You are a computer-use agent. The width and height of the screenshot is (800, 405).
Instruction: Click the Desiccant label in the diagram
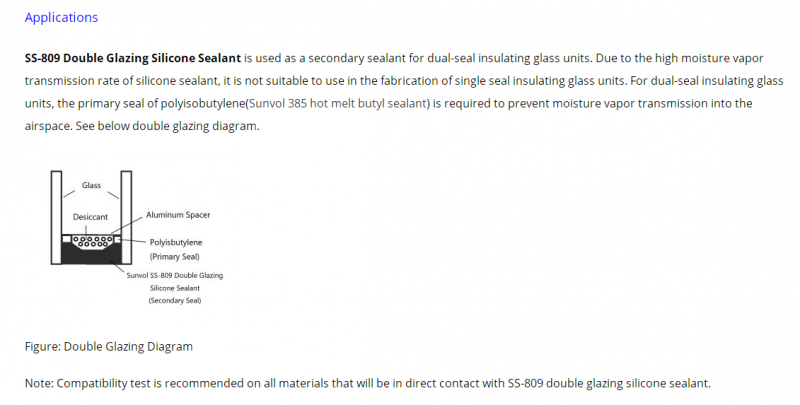point(90,217)
